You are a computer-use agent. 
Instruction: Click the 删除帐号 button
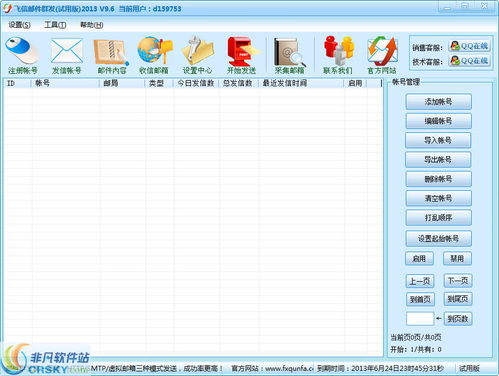438,179
